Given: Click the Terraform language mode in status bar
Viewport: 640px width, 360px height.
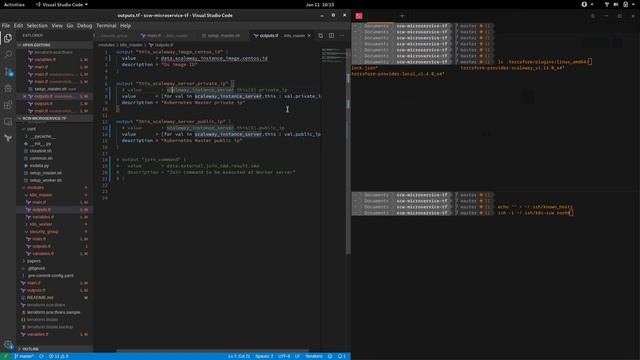Looking at the screenshot, I should click(x=313, y=356).
